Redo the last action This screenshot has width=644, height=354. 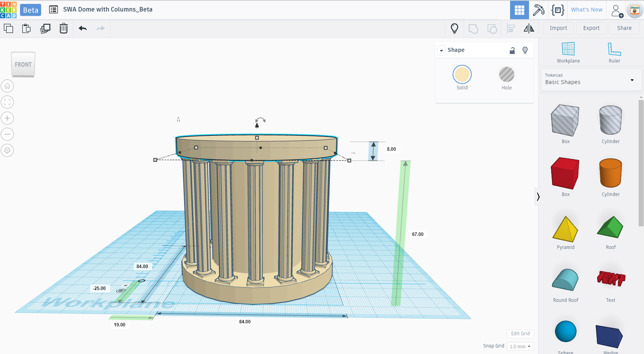(100, 28)
